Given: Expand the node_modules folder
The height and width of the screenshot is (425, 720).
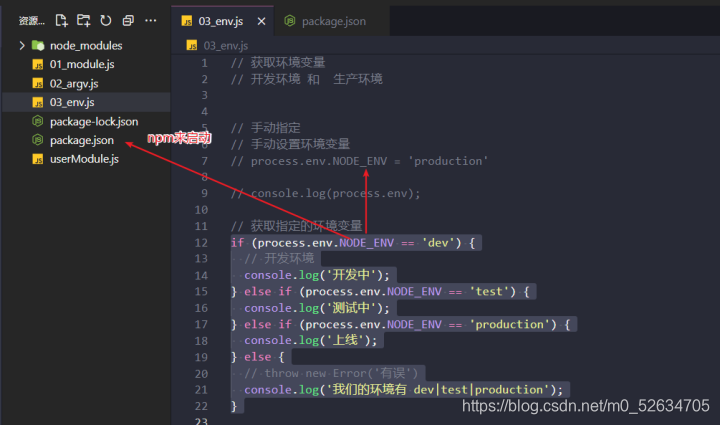Looking at the screenshot, I should 22,45.
